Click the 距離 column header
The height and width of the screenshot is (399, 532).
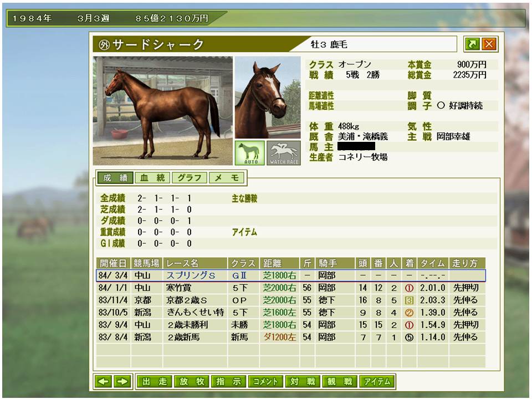point(279,263)
